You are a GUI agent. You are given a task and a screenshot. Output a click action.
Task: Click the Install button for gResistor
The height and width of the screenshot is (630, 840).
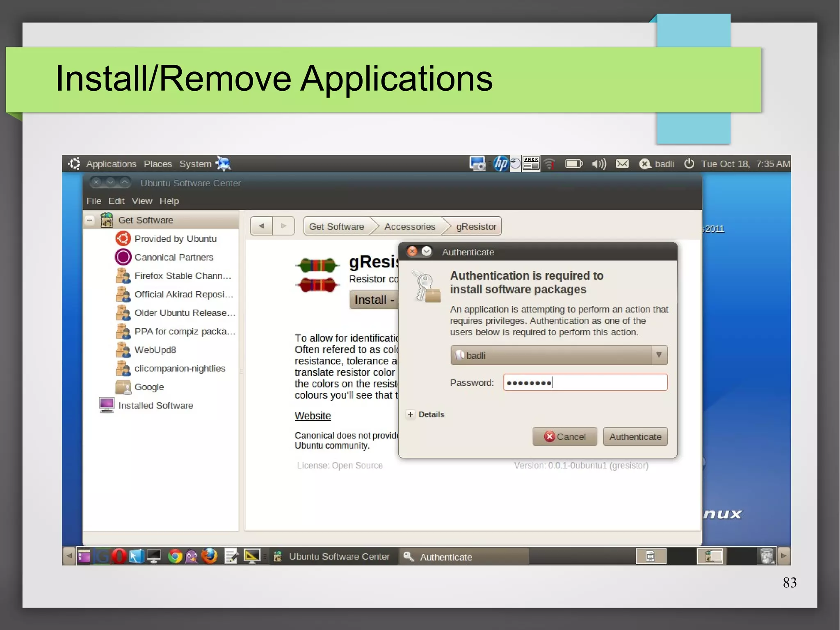click(x=374, y=300)
